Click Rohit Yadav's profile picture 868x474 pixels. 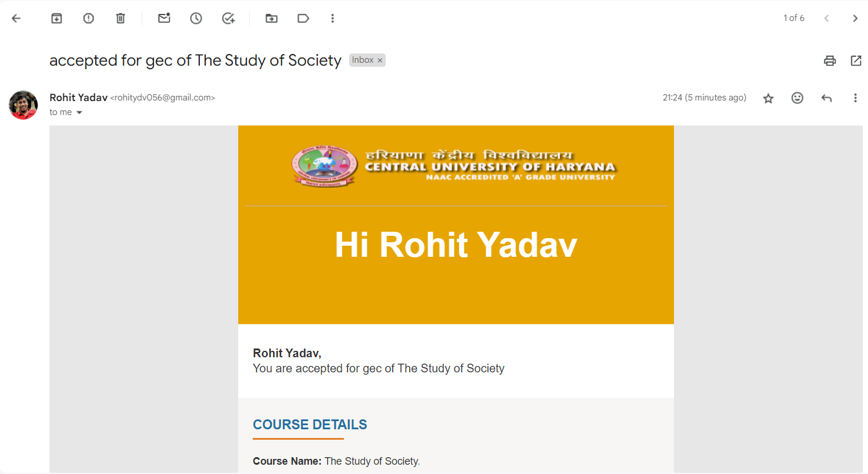coord(23,105)
